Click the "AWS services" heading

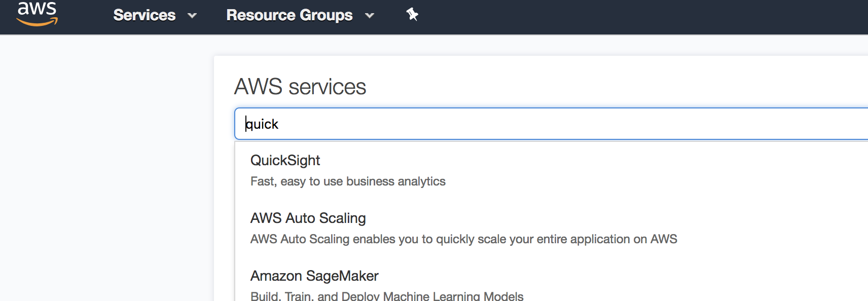click(x=300, y=87)
